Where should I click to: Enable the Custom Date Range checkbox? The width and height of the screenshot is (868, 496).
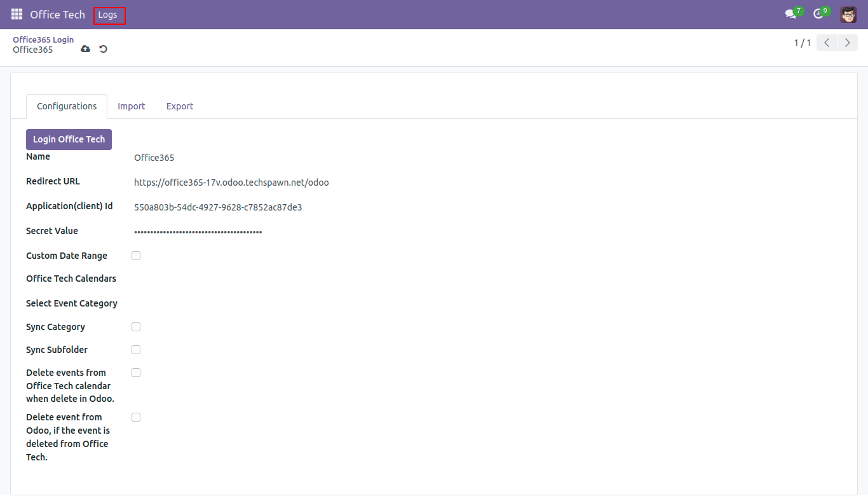point(136,256)
